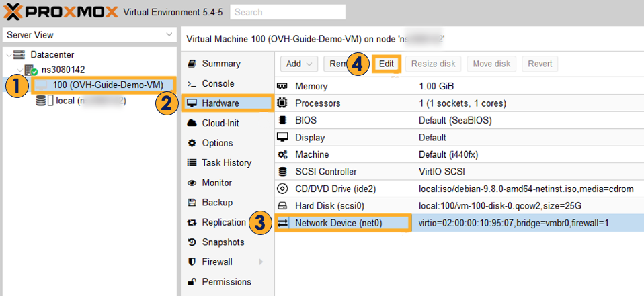Image resolution: width=644 pixels, height=296 pixels.
Task: Click the BIOS chip icon
Action: click(282, 121)
